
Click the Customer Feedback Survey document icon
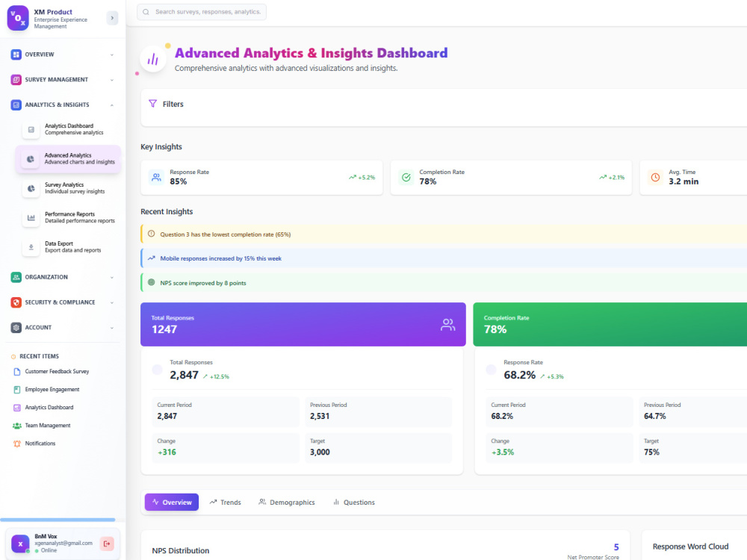tap(17, 371)
